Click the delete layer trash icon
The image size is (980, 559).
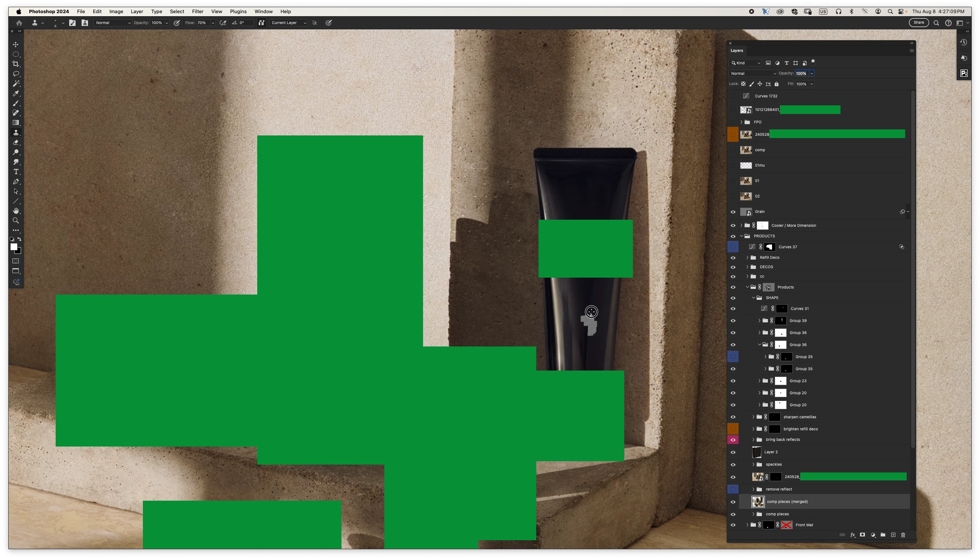[903, 535]
